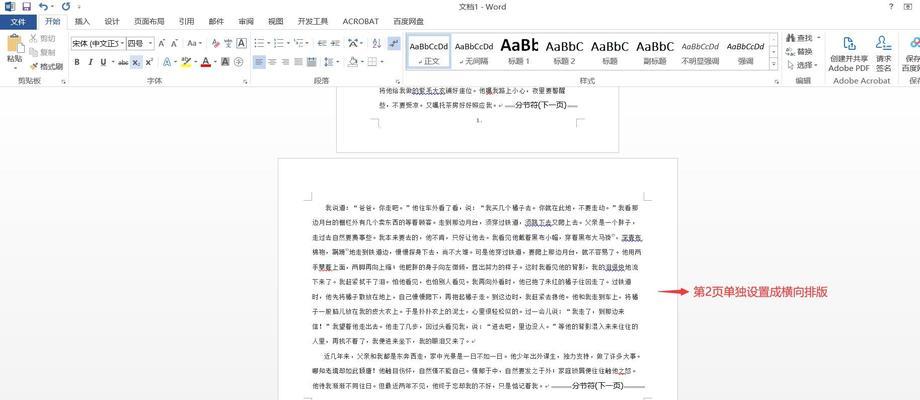
Task: Click the Cut (剪切) scissors icon
Action: point(33,39)
